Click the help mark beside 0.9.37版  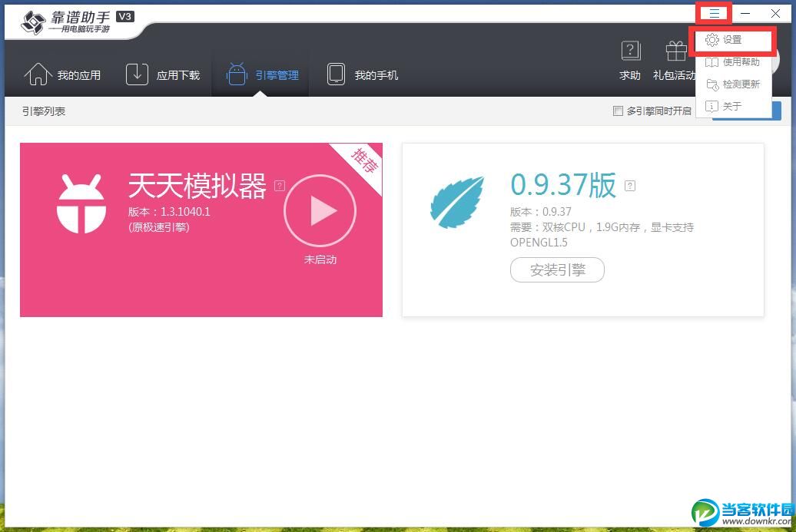[630, 186]
